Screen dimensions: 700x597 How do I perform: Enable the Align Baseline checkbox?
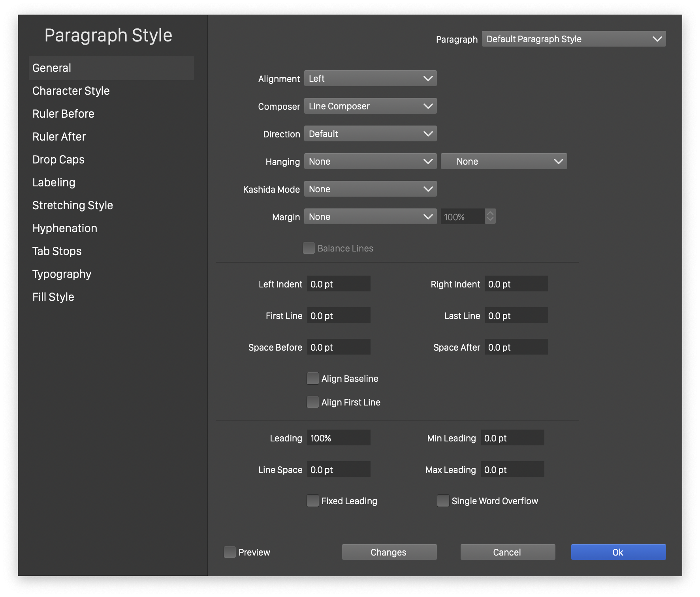(313, 378)
